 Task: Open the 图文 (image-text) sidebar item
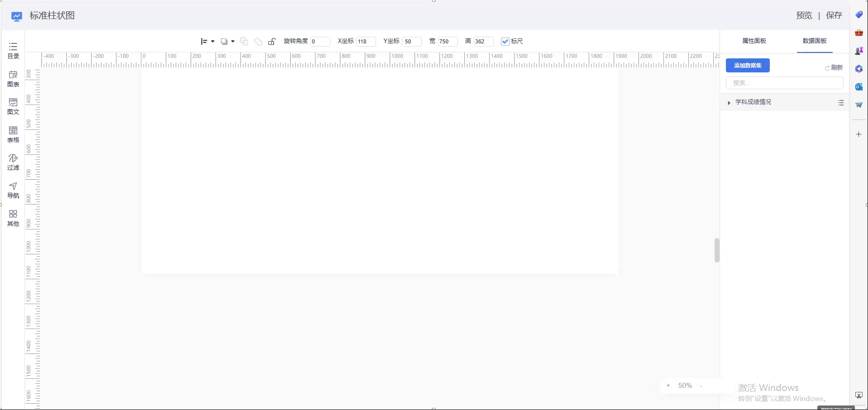(13, 106)
